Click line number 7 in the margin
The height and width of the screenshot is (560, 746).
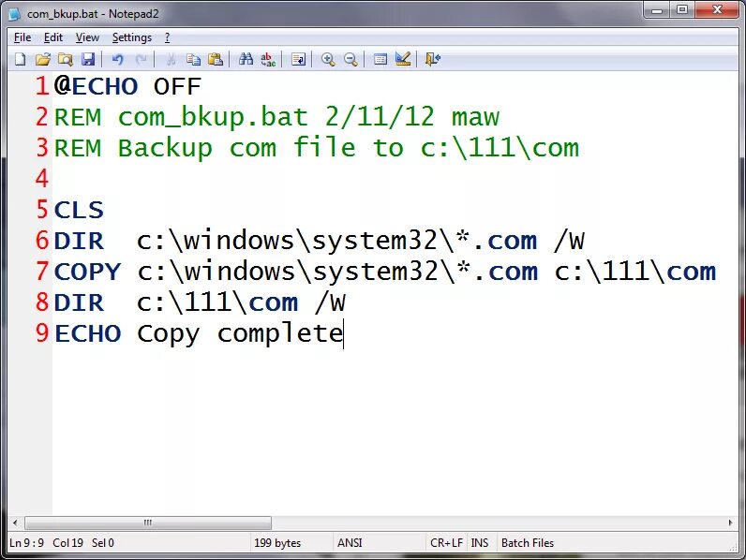42,272
